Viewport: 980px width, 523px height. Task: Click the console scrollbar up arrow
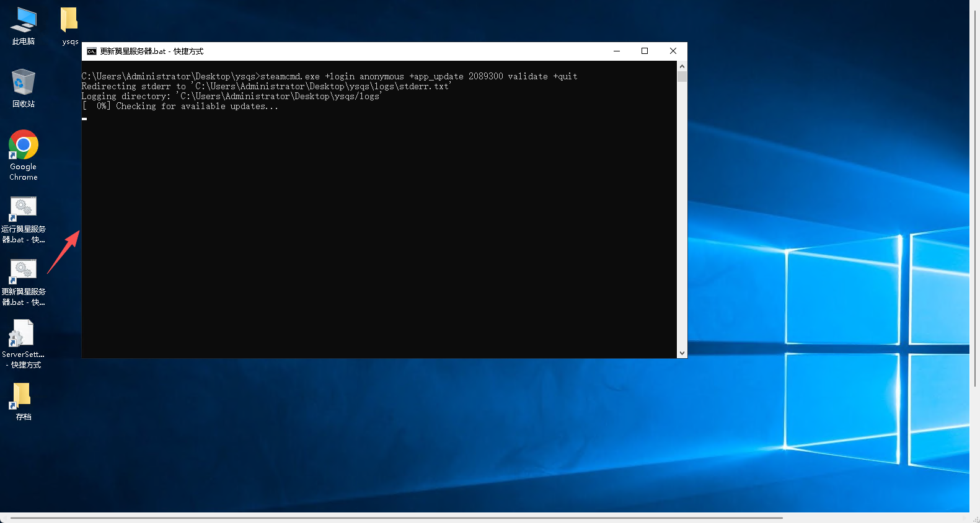tap(682, 66)
